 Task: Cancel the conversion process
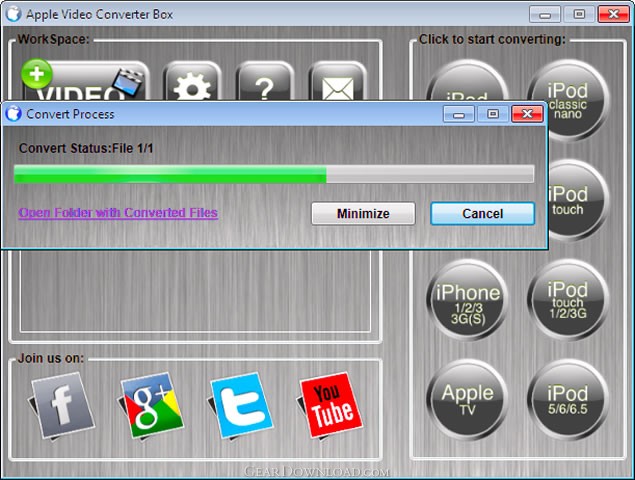click(x=482, y=213)
